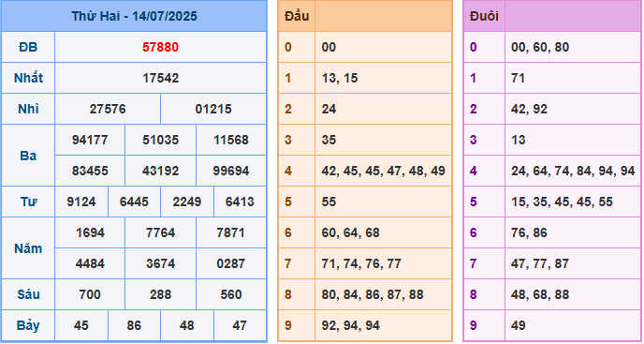Click the Đuôi row 2 values 42, 92
The width and height of the screenshot is (644, 344).
coord(529,109)
